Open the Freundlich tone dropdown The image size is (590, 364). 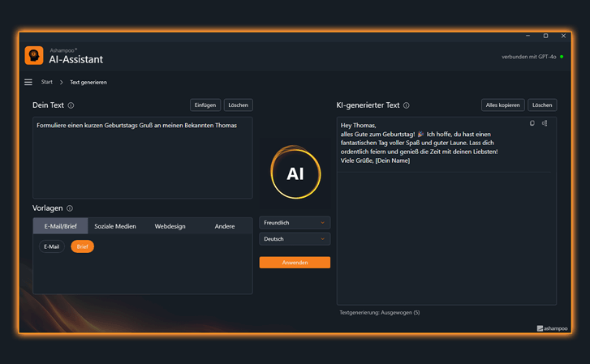tap(295, 223)
